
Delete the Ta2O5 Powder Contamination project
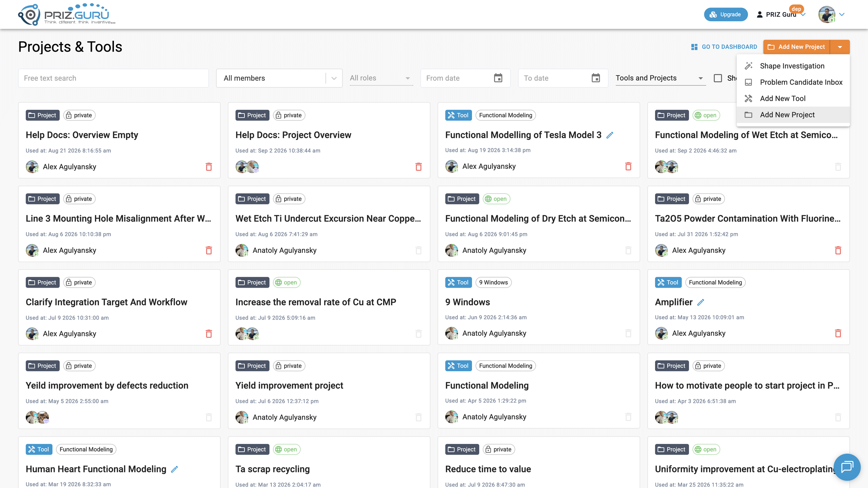click(838, 250)
